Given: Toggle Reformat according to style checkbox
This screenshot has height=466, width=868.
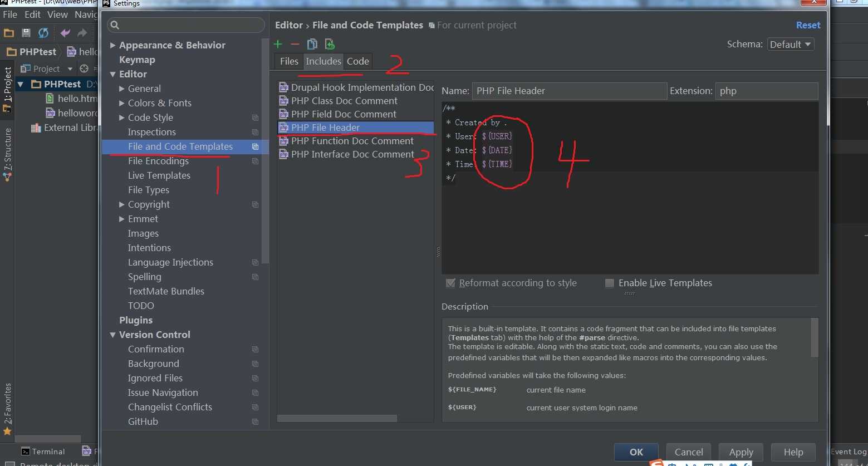Looking at the screenshot, I should (451, 283).
